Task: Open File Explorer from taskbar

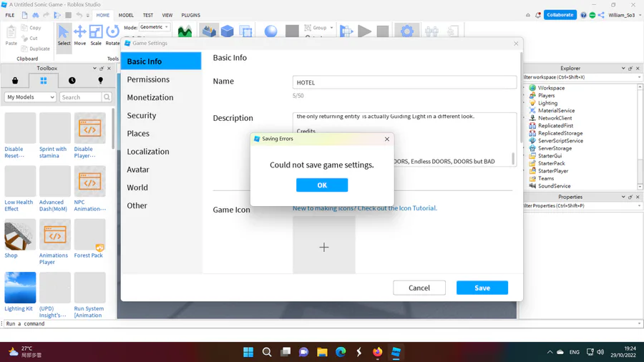Action: coord(322,352)
